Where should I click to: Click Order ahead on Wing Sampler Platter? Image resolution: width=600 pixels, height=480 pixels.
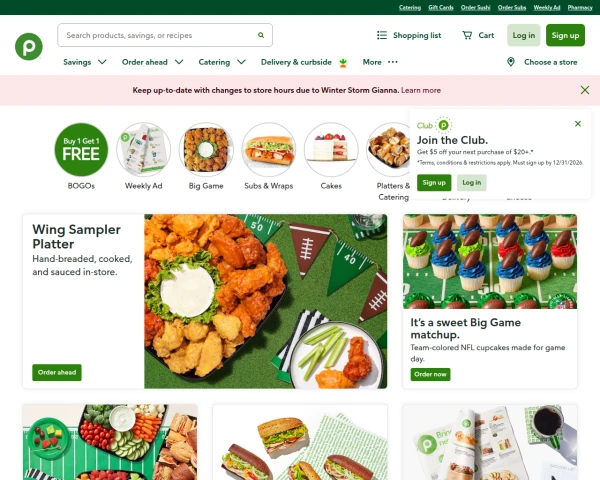(57, 372)
